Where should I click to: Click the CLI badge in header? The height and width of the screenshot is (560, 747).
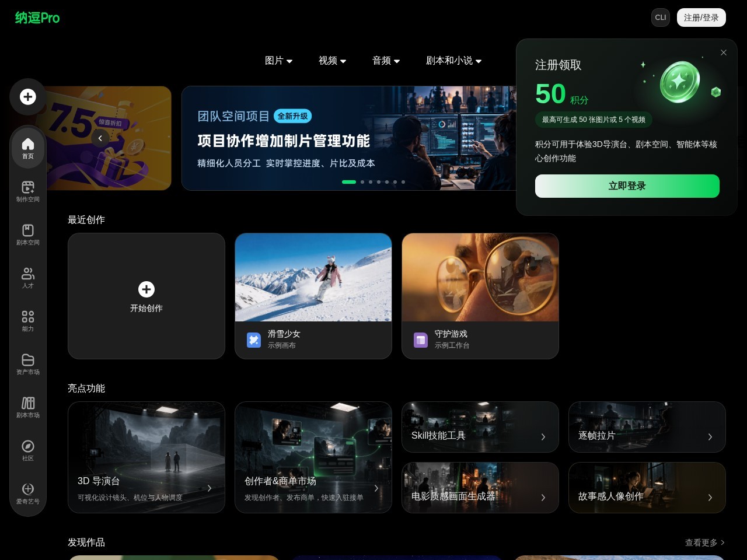point(661,17)
